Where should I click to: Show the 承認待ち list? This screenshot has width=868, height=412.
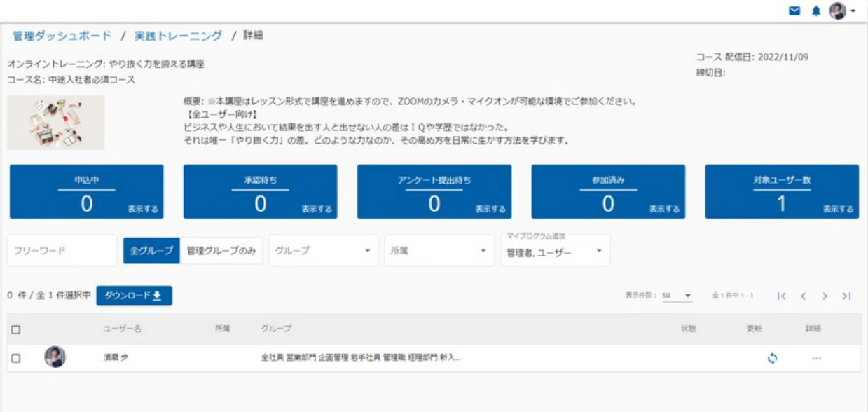(x=317, y=209)
